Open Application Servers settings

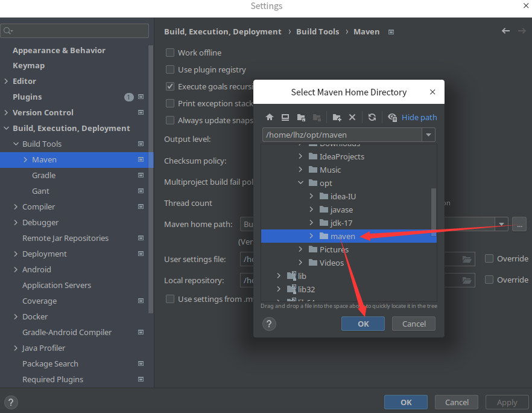[x=57, y=285]
